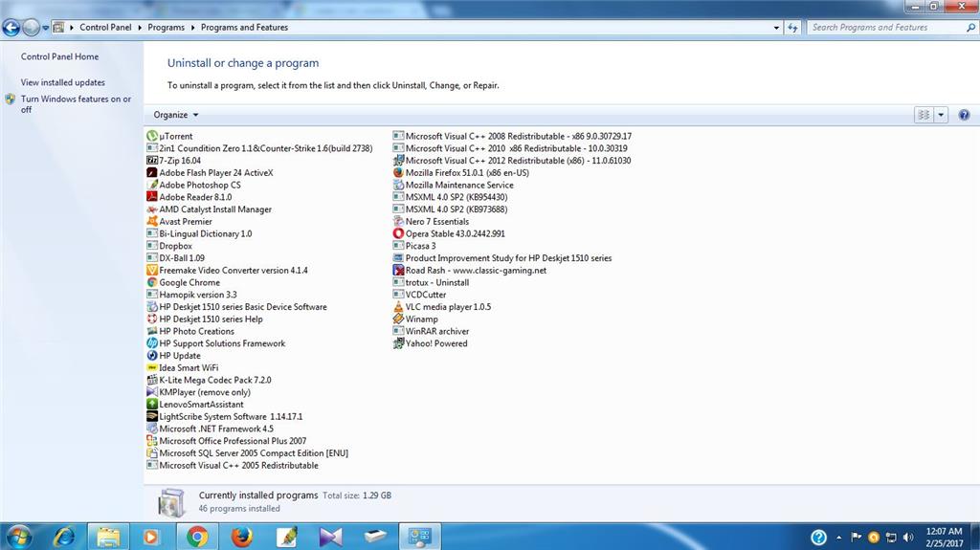This screenshot has height=550, width=980.
Task: Click the LenovoSmartAssistant green icon
Action: pos(152,404)
